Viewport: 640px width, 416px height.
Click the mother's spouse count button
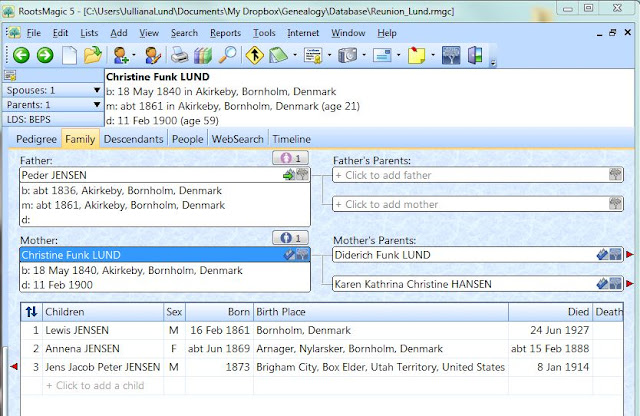click(x=290, y=238)
